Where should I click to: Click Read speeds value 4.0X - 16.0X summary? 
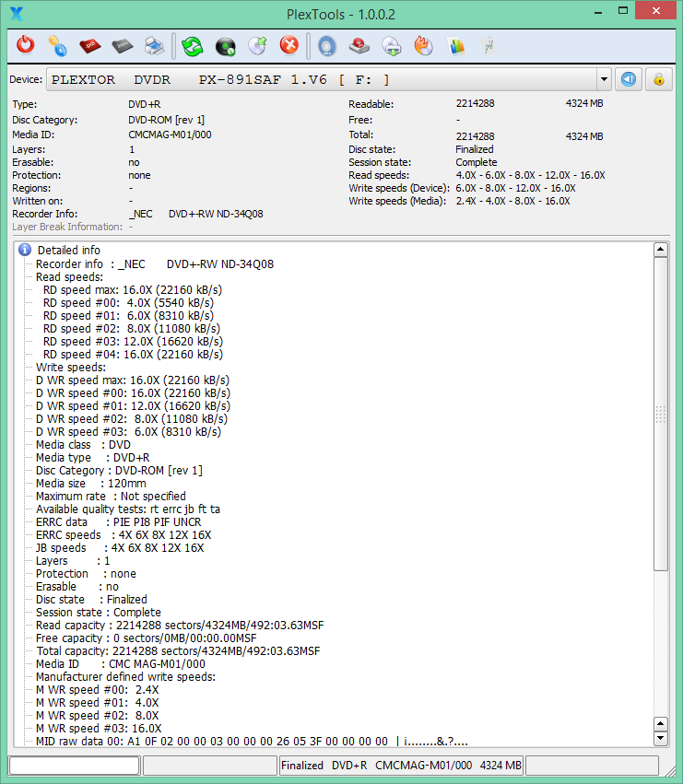point(530,175)
